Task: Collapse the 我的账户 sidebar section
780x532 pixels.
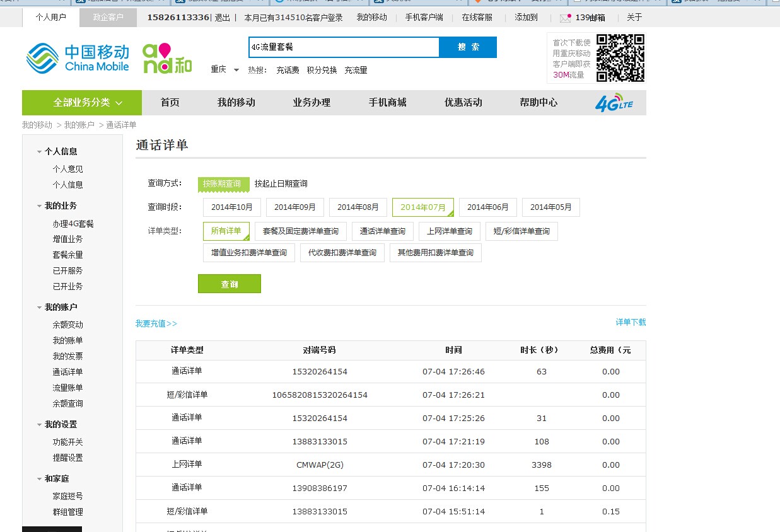Action: [40, 308]
